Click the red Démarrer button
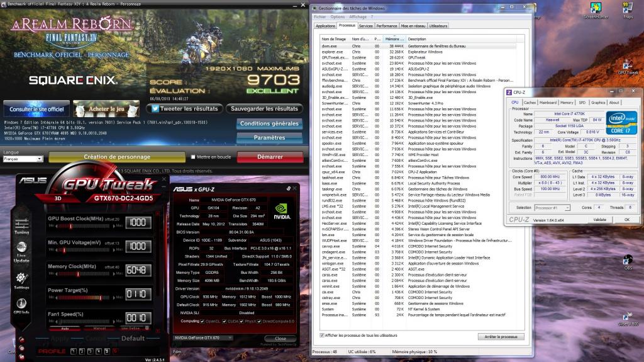 (270, 157)
